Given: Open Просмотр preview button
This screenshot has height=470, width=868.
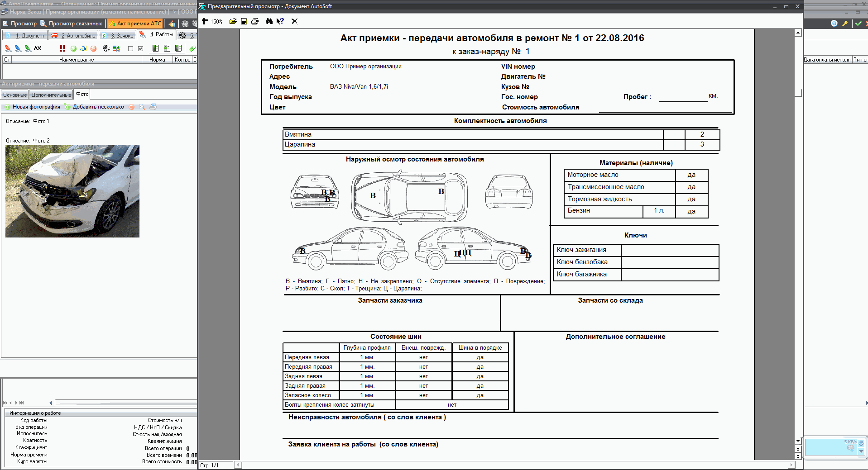Looking at the screenshot, I should click(x=19, y=24).
